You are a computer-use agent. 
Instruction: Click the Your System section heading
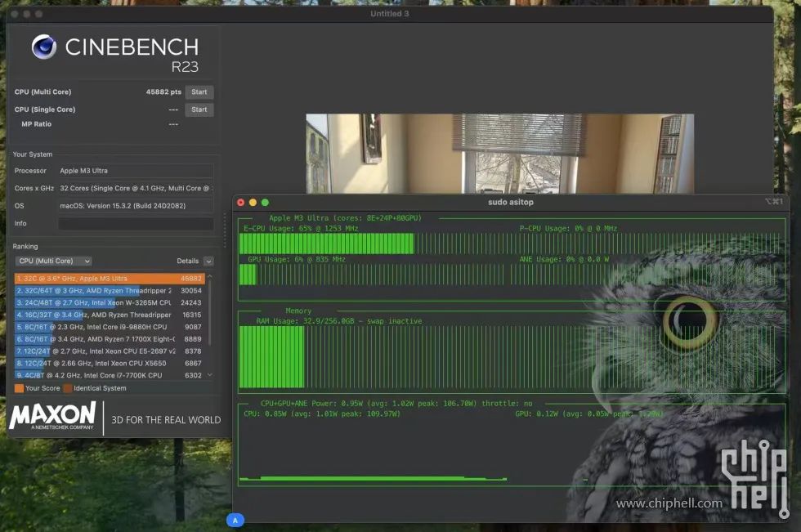(32, 154)
